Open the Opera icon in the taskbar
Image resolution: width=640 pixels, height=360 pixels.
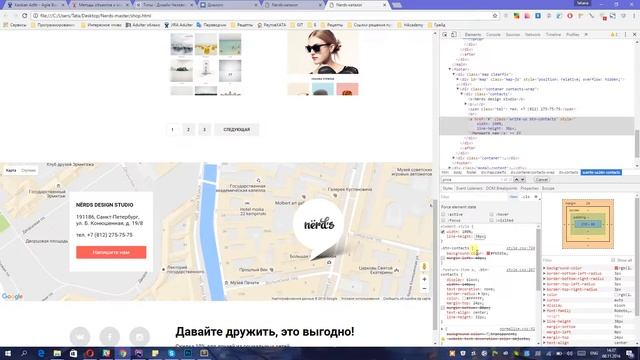coord(90,353)
